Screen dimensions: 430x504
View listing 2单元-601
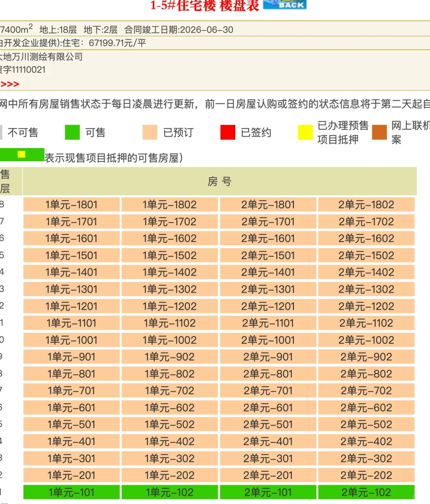(x=268, y=408)
